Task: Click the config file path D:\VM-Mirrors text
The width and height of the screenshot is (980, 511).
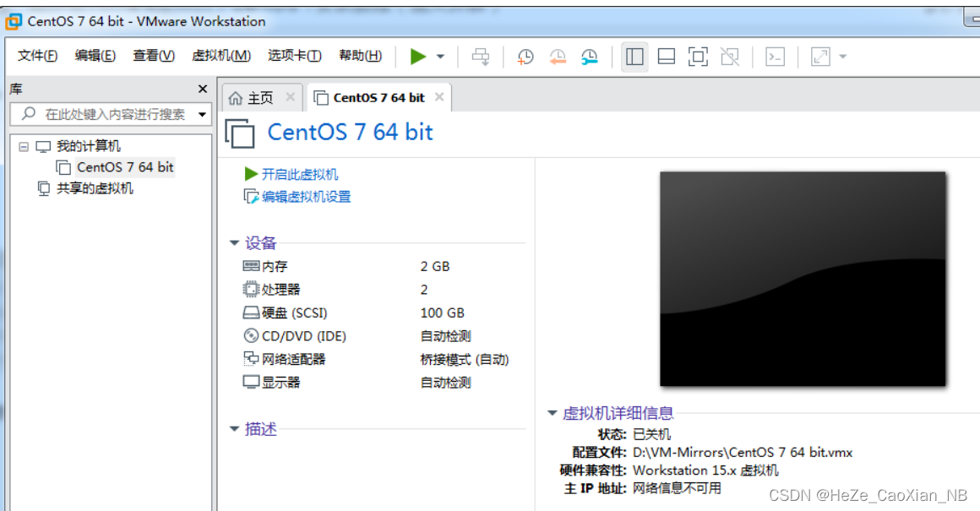Action: [x=743, y=452]
